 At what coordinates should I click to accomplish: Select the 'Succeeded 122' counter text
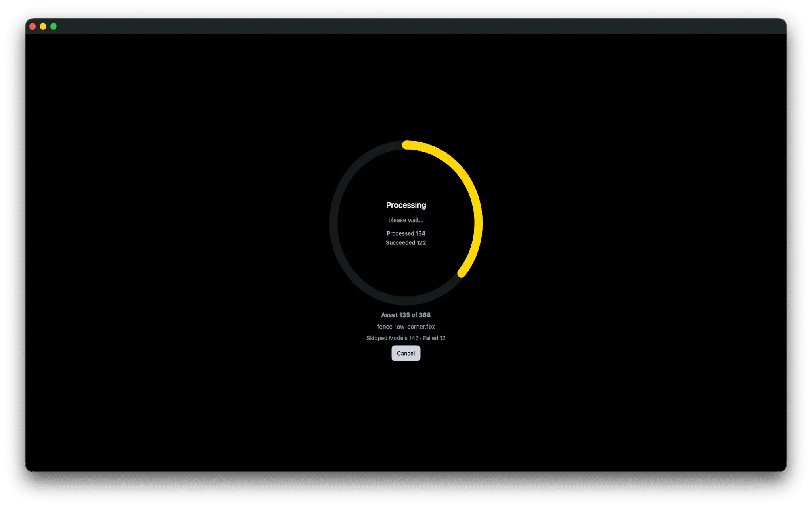(406, 242)
